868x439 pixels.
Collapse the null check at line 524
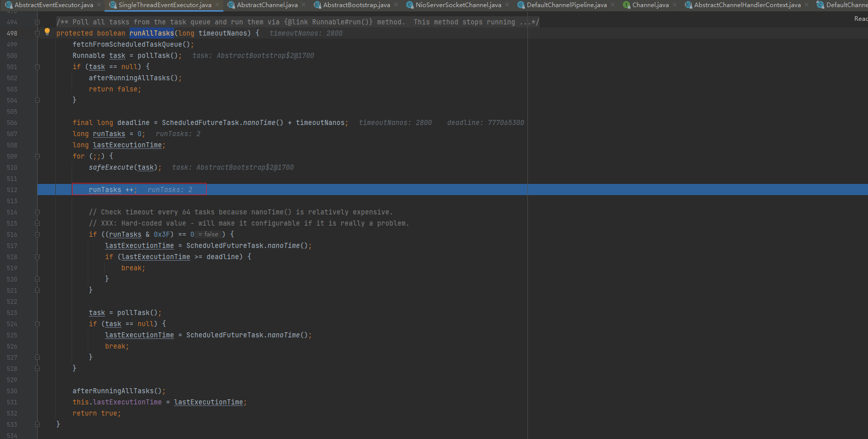[x=37, y=324]
